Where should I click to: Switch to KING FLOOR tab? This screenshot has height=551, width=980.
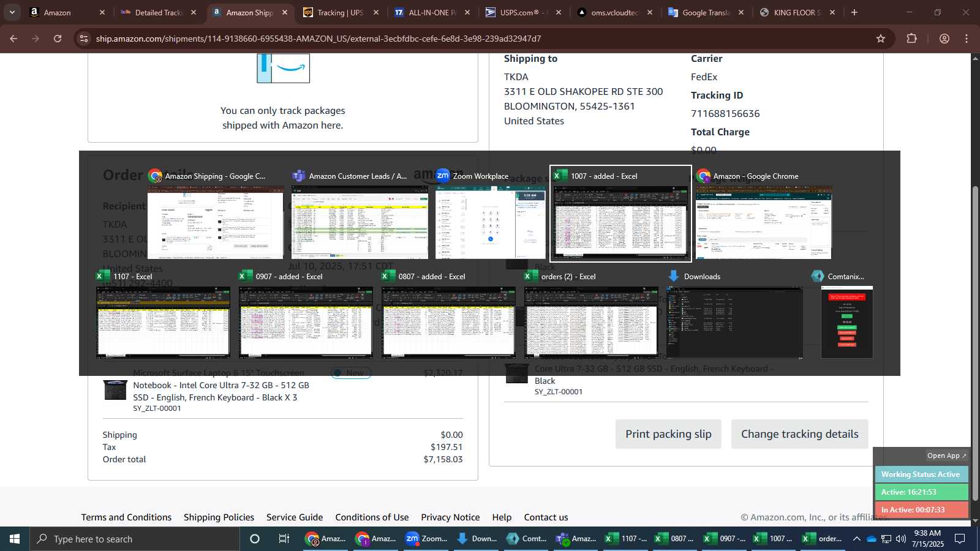(x=796, y=12)
